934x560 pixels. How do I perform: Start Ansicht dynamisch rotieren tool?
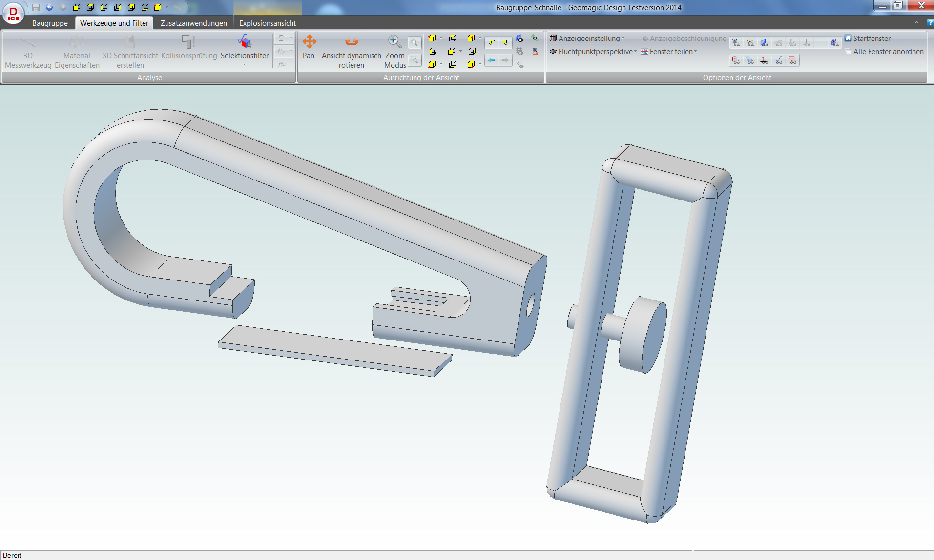pyautogui.click(x=351, y=52)
